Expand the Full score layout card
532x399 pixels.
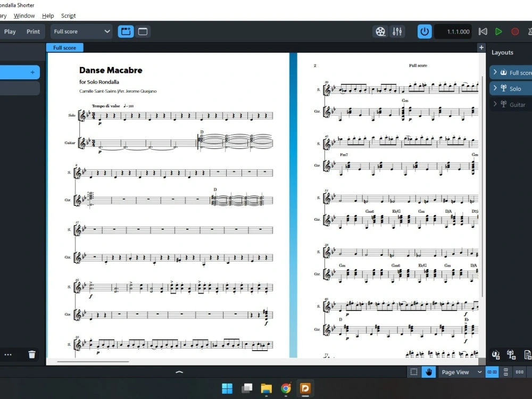pos(495,72)
